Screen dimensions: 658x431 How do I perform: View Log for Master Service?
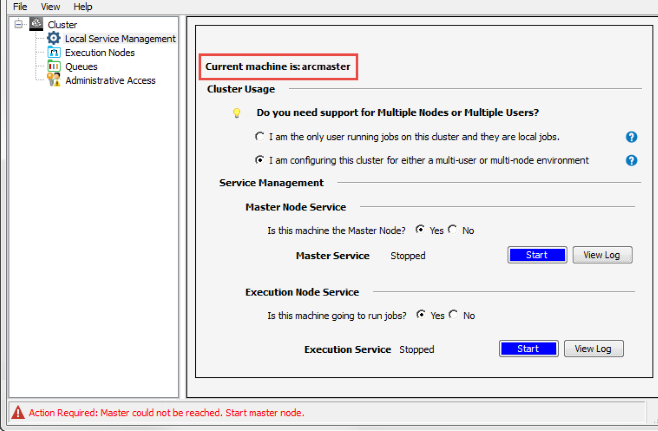point(602,255)
